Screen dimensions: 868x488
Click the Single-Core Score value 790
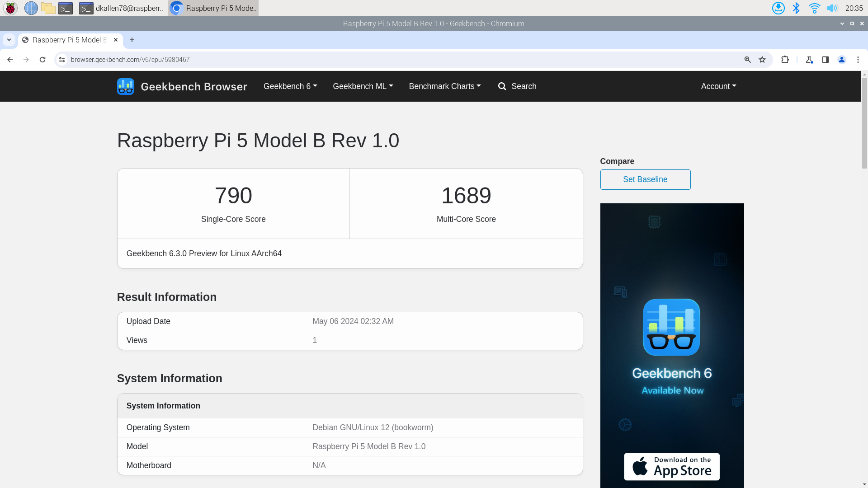(x=233, y=196)
